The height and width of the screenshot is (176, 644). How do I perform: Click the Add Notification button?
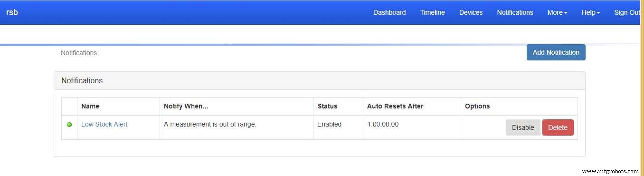[x=556, y=52]
